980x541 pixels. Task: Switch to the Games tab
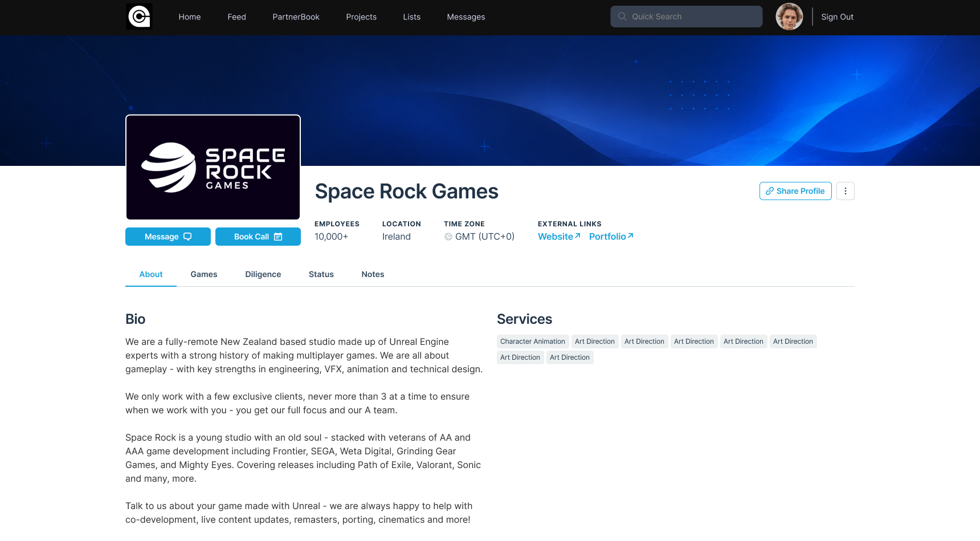coord(204,274)
